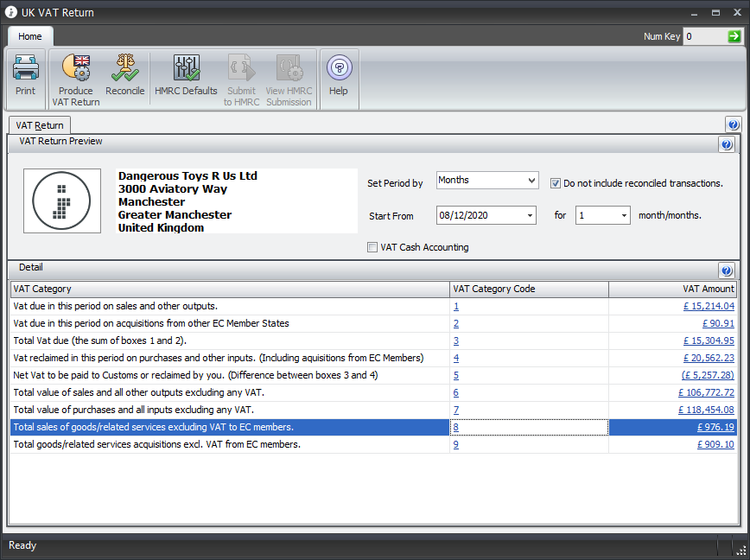Open the £ 15,214.04 VAT amount link

pyautogui.click(x=708, y=306)
